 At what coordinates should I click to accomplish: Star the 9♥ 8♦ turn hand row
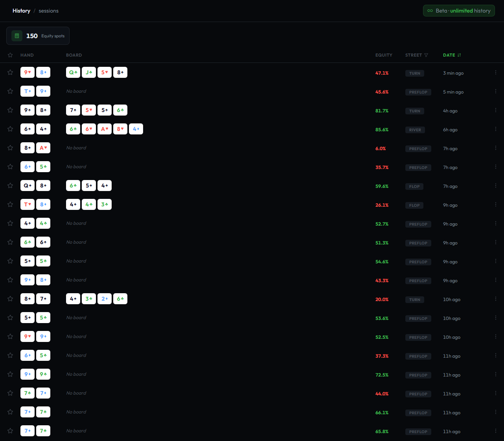tap(10, 72)
